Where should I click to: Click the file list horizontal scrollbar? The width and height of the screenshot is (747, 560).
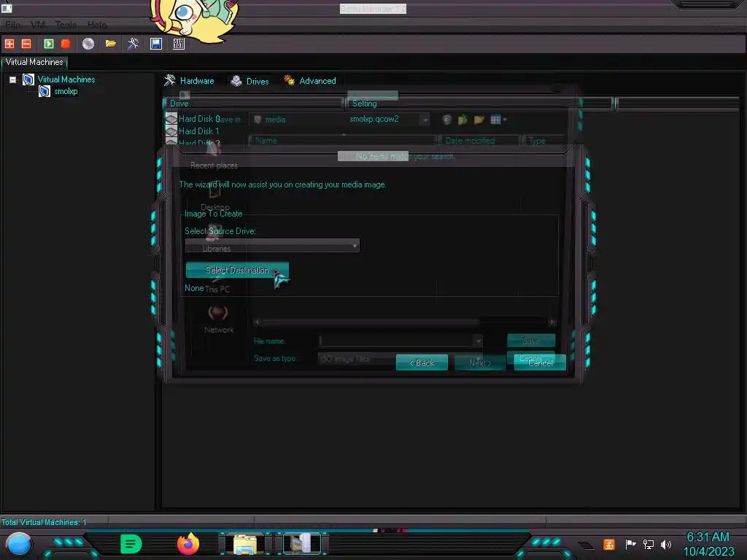click(404, 322)
